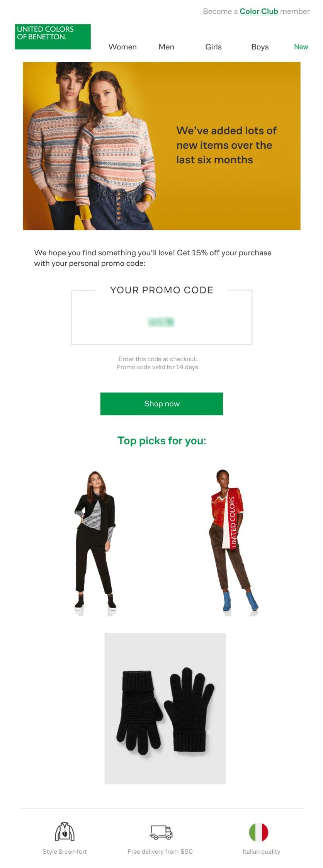The width and height of the screenshot is (323, 868).
Task: Click the Italian flag quality icon
Action: [x=258, y=832]
